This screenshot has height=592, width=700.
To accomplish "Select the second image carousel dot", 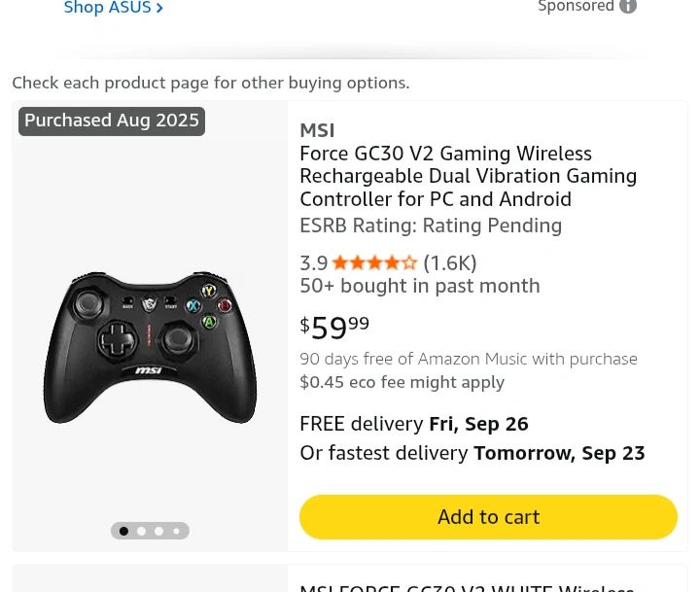I will tap(141, 531).
